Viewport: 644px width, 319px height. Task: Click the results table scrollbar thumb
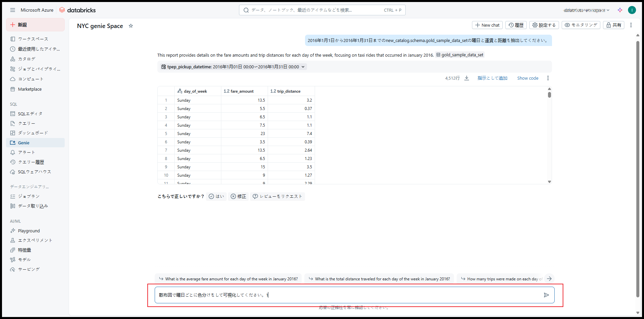click(x=549, y=95)
